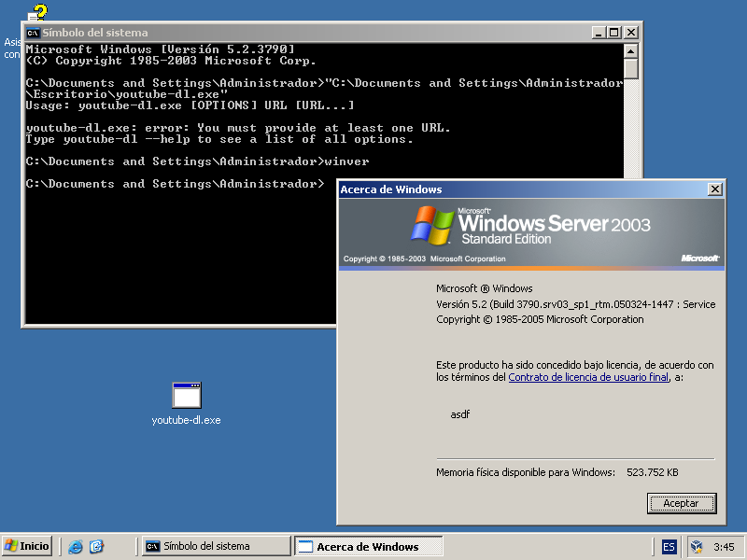The height and width of the screenshot is (560, 747).
Task: Click the console vertical scrollbar thumb
Action: click(x=631, y=69)
